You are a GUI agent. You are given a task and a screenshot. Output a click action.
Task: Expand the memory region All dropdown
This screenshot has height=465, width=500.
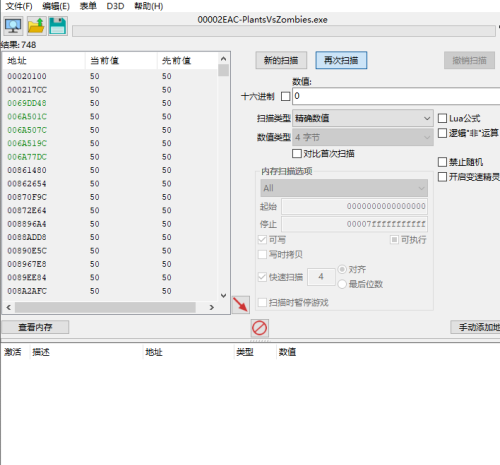(x=344, y=188)
